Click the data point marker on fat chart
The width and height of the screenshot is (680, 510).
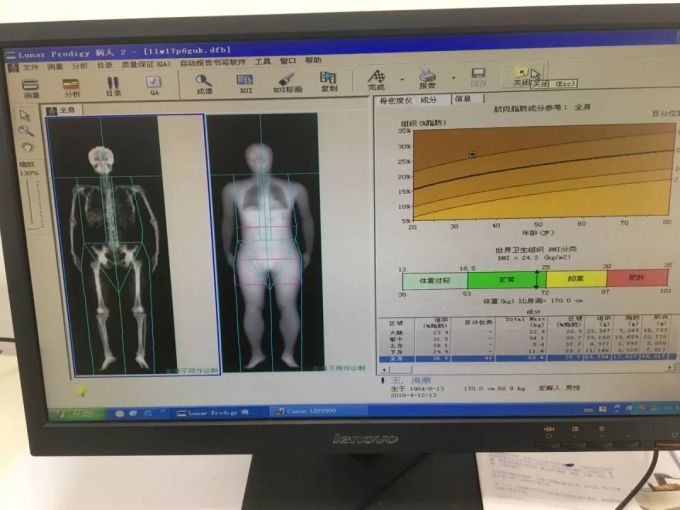click(473, 154)
